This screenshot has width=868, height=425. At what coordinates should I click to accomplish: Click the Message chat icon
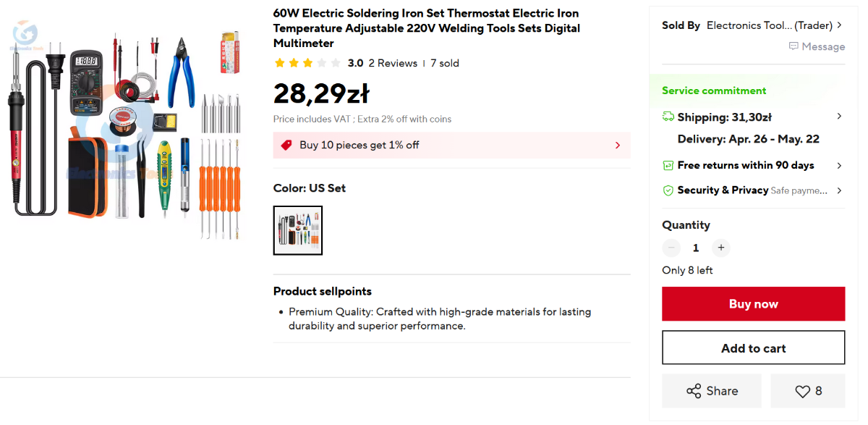[x=793, y=46]
